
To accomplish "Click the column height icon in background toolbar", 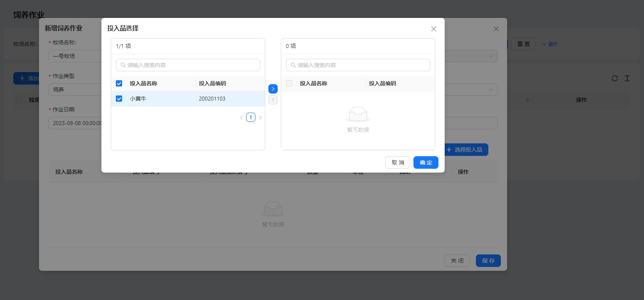I will point(627,78).
